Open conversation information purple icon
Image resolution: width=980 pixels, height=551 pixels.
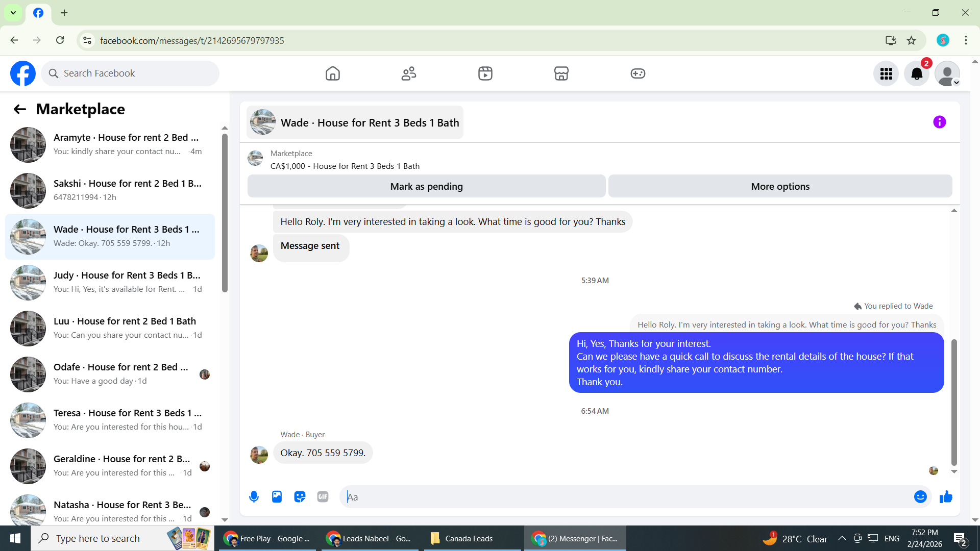[939, 122]
